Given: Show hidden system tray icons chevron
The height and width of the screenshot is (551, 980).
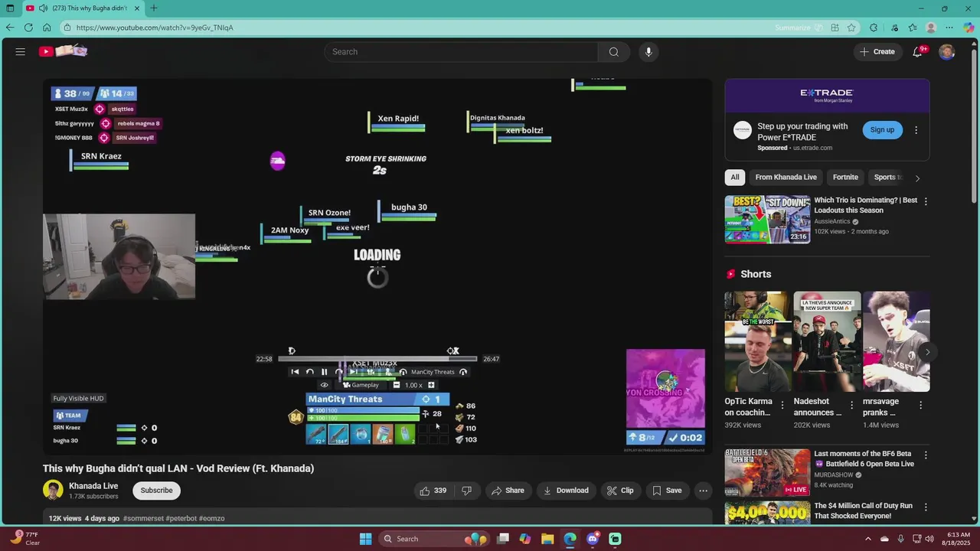Looking at the screenshot, I should pos(867,539).
